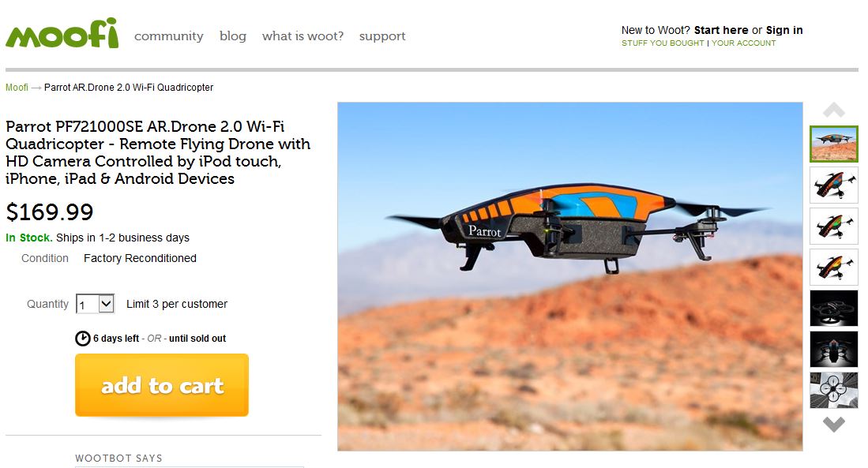
Task: Click the add to cart button
Action: 162,385
